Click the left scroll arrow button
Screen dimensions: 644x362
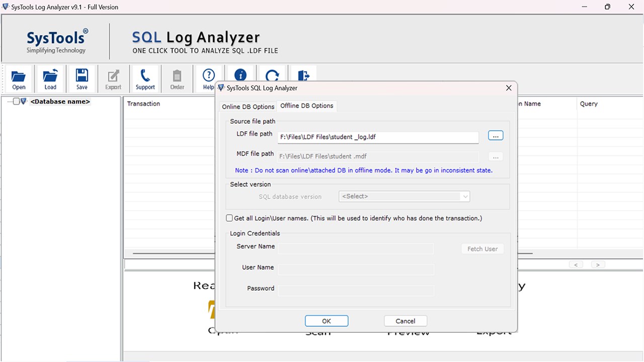pos(576,264)
